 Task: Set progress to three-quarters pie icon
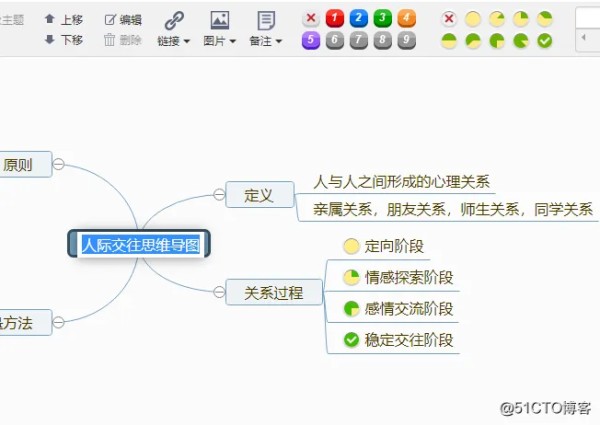pyautogui.click(x=497, y=41)
